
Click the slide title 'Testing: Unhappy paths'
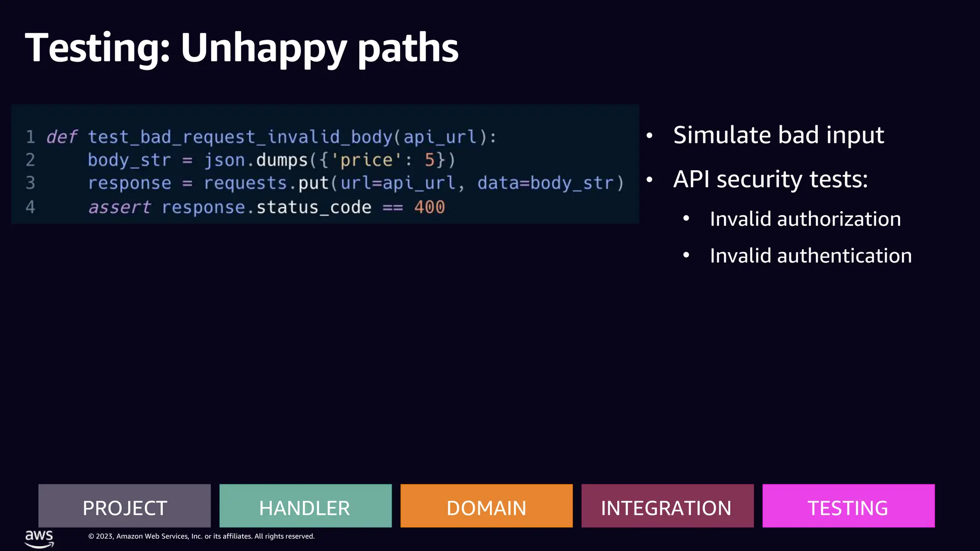pyautogui.click(x=242, y=48)
